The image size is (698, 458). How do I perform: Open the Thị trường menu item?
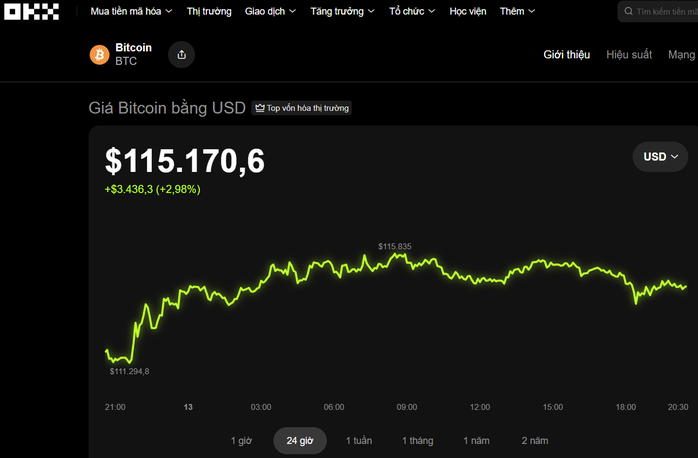click(x=209, y=12)
